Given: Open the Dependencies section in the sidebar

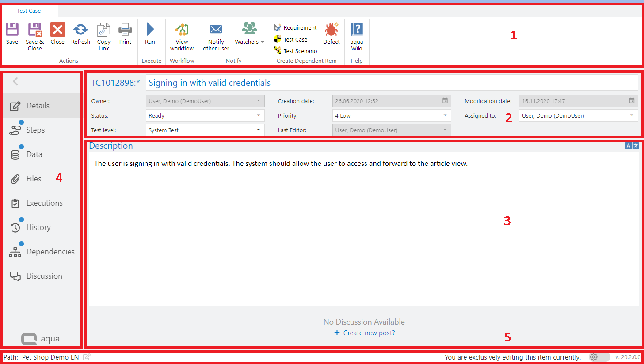Looking at the screenshot, I should click(50, 252).
